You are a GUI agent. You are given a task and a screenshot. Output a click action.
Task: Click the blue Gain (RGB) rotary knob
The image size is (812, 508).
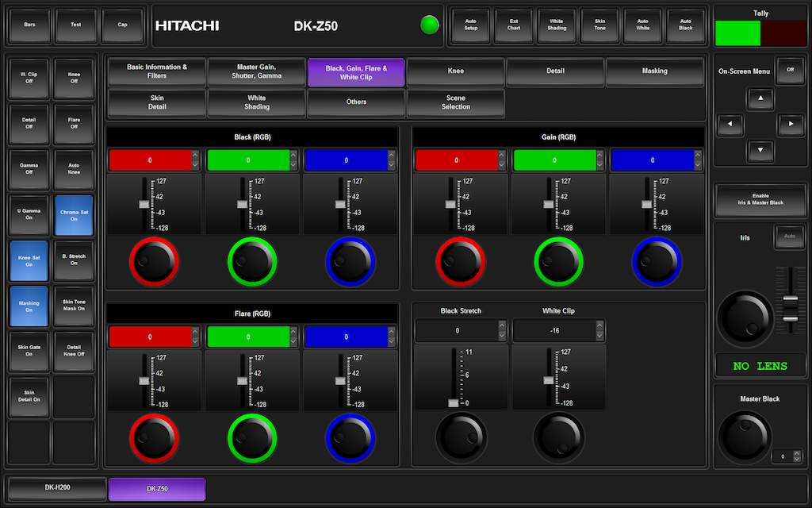tap(657, 262)
